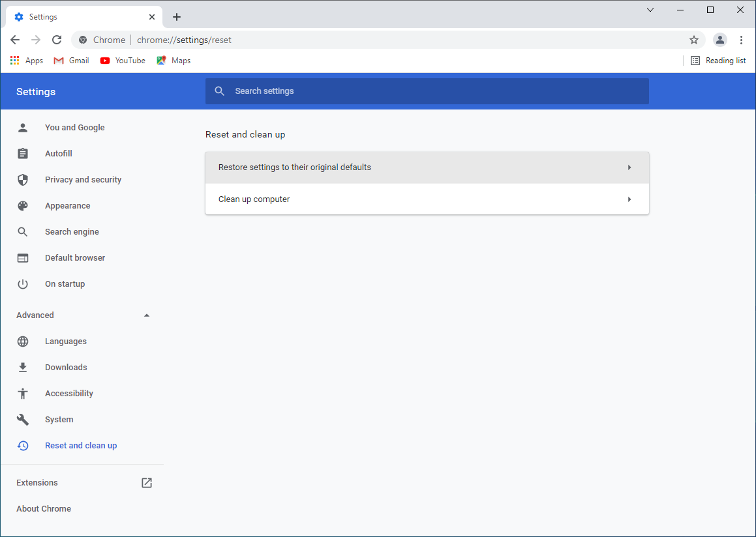
Task: Click the Search settings input field
Action: pos(427,91)
